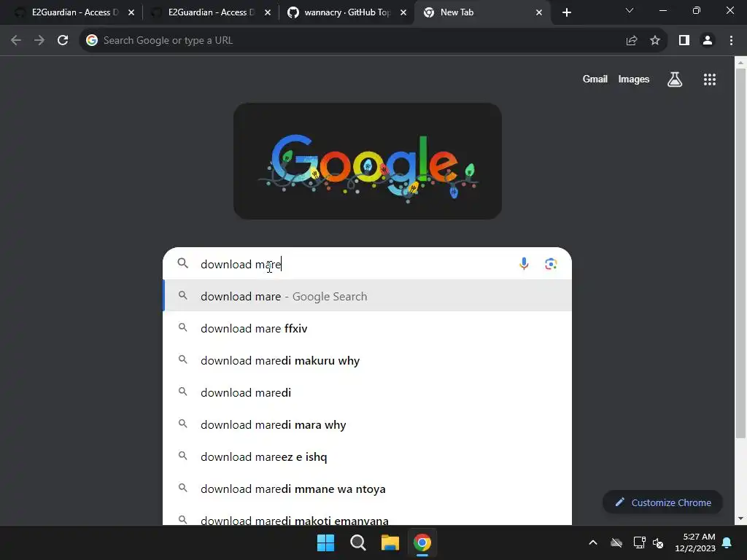
Task: Click the muted volume icon in tray
Action: coord(658,542)
